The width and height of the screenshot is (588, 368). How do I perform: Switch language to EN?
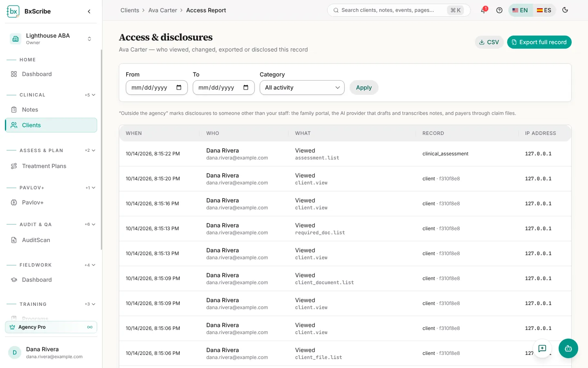tap(520, 10)
